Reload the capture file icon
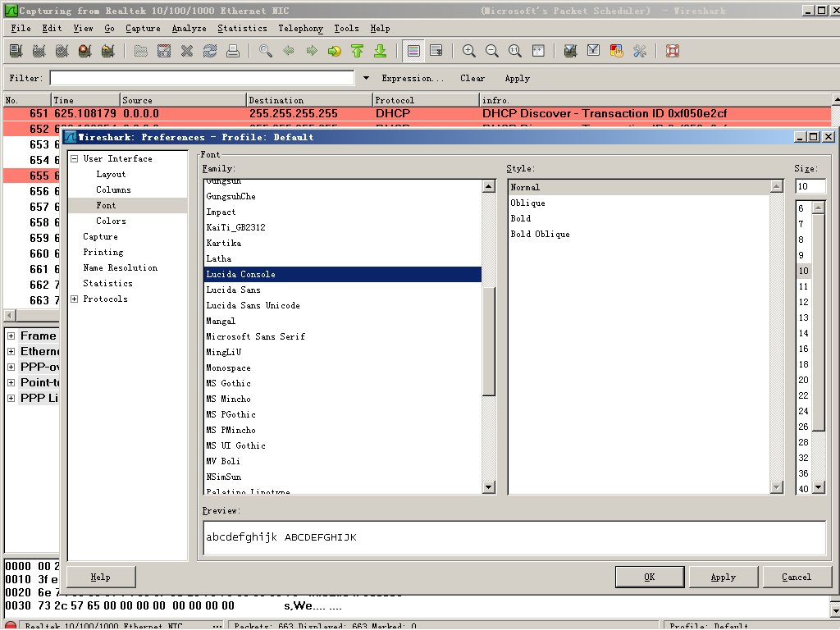840x630 pixels. 210,51
